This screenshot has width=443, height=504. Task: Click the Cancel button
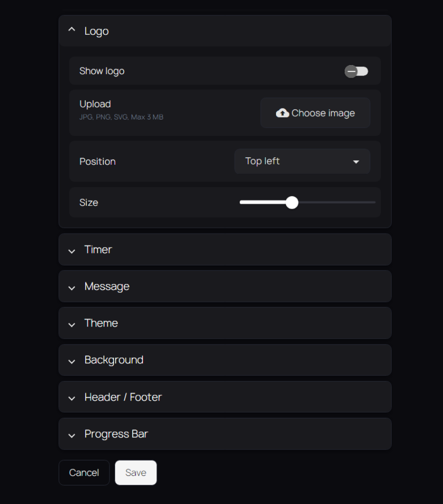point(84,473)
